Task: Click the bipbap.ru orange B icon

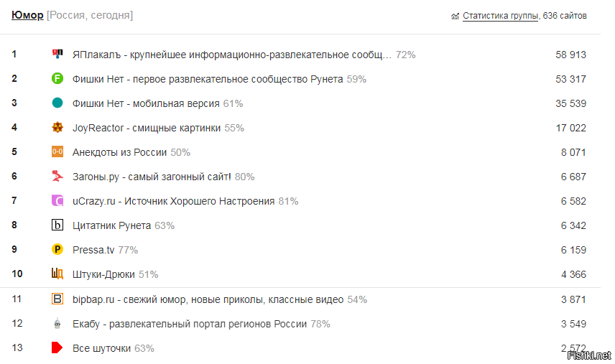Action: pyautogui.click(x=57, y=299)
